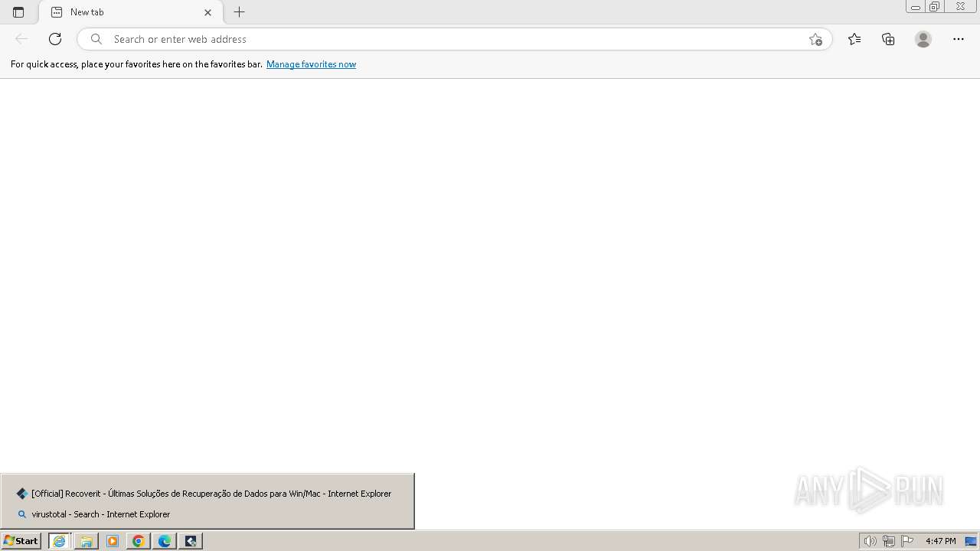Open Action Center flag tray icon
The image size is (980, 551).
click(907, 541)
